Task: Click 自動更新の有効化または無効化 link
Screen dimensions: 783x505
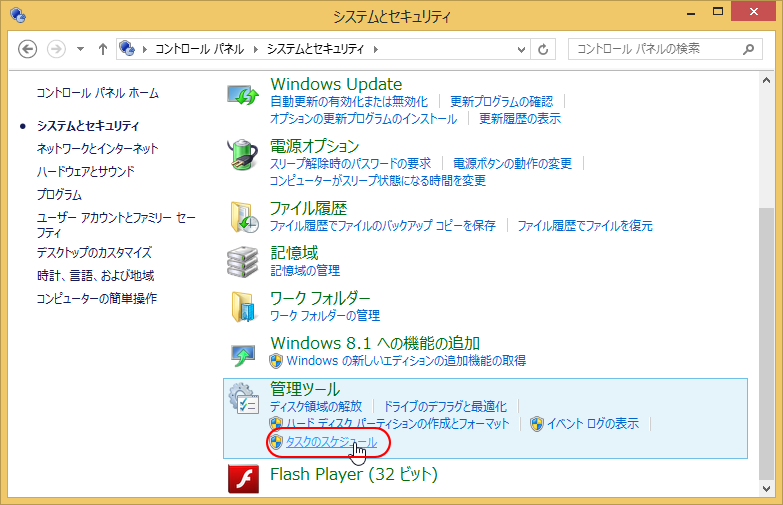Action: [349, 102]
